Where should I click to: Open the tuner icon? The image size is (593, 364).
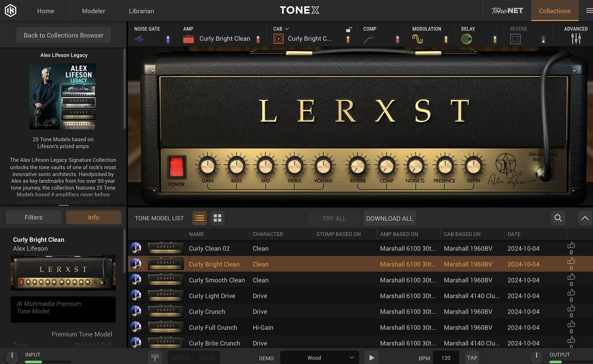pos(155,358)
